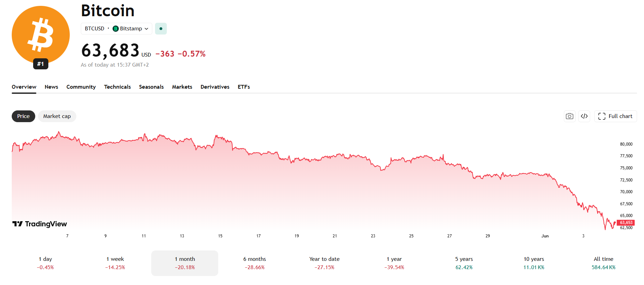Click the Jun date axis label
The image size is (644, 285).
pos(545,236)
